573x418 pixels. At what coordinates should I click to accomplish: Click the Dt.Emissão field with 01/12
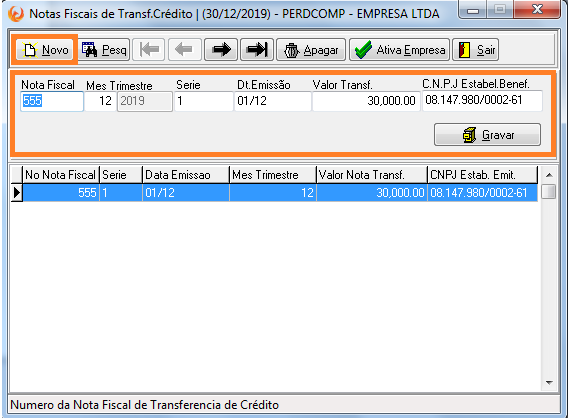[273, 101]
